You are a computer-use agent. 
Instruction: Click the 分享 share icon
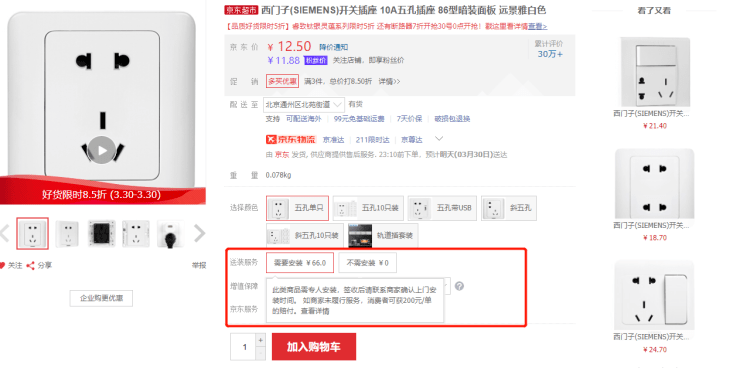(30, 266)
